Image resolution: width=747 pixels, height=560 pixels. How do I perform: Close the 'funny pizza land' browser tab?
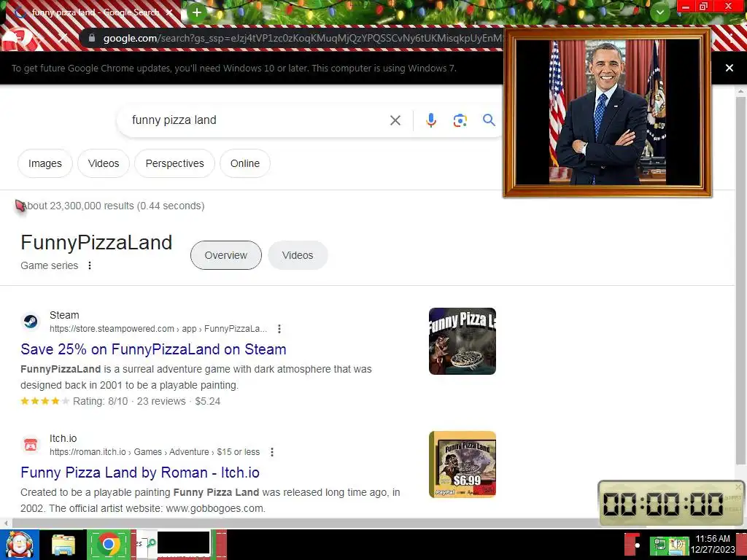coord(169,12)
